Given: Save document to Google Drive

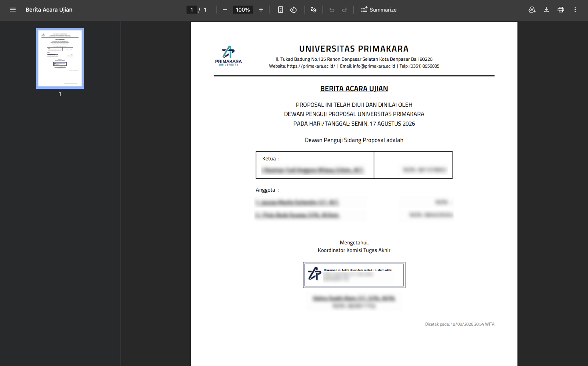Looking at the screenshot, I should point(532,10).
